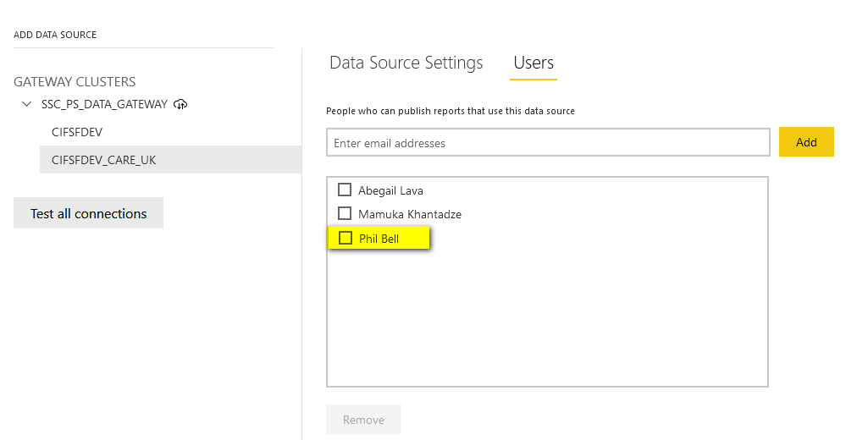Screen dimensions: 868x440
Task: Click the Mamuka Khantadze name text
Action: coord(410,214)
